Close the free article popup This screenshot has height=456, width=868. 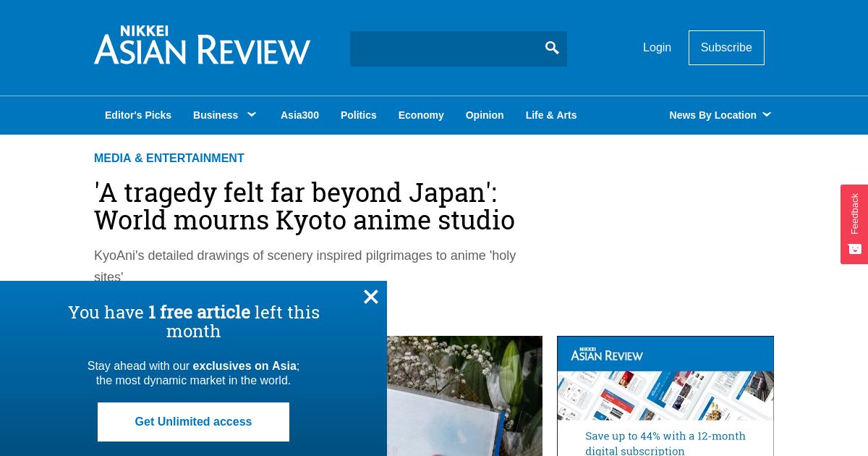coord(371,297)
